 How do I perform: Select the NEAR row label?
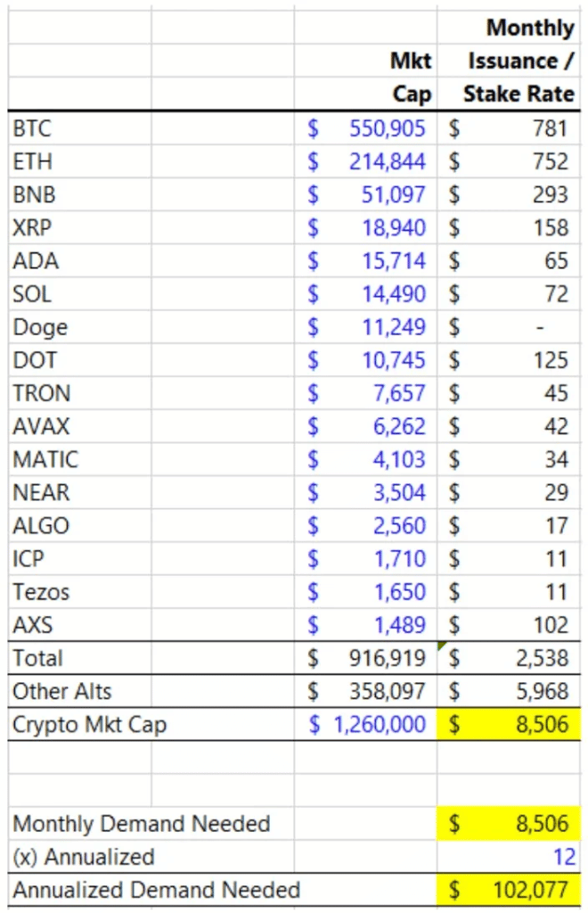[x=41, y=493]
